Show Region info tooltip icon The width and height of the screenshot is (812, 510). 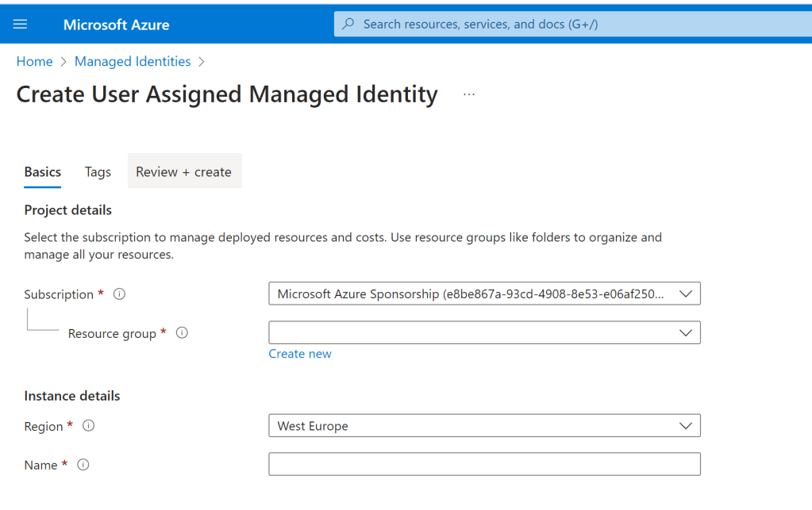click(x=89, y=426)
